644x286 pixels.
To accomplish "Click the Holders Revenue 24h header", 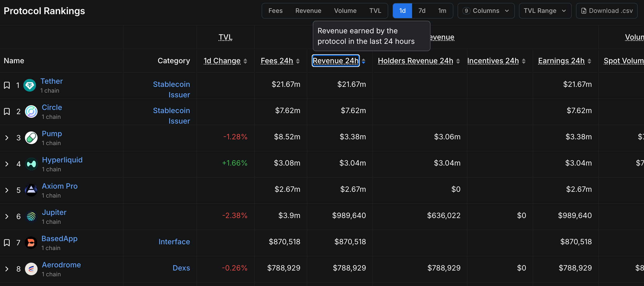I will pyautogui.click(x=416, y=61).
